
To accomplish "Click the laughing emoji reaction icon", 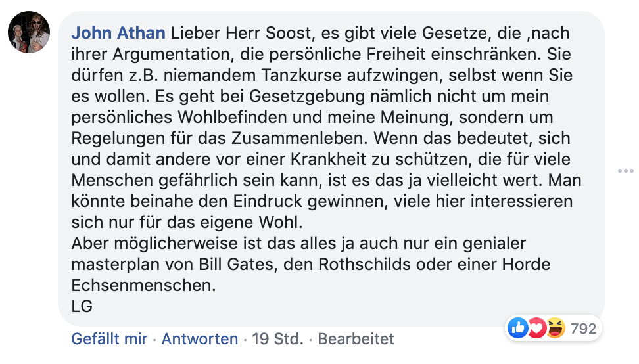I will coord(555,327).
